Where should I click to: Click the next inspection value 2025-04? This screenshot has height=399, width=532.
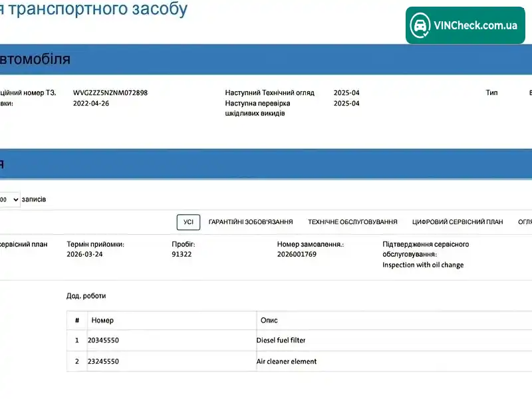coord(346,92)
